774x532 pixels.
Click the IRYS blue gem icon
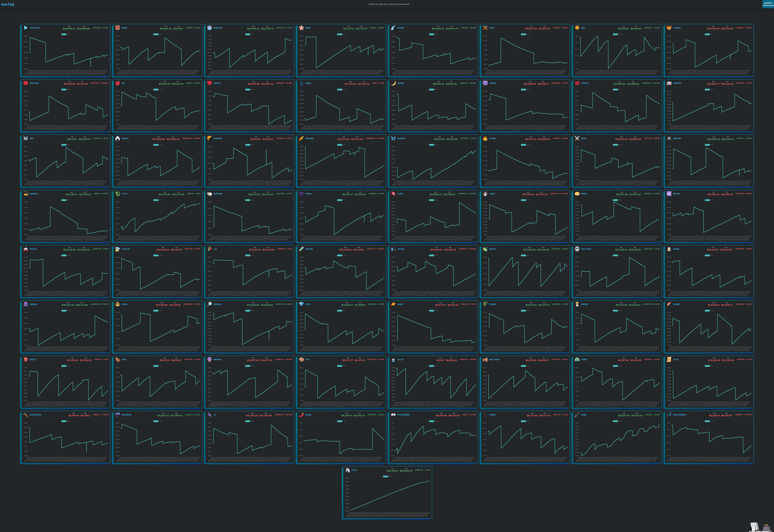tap(301, 304)
